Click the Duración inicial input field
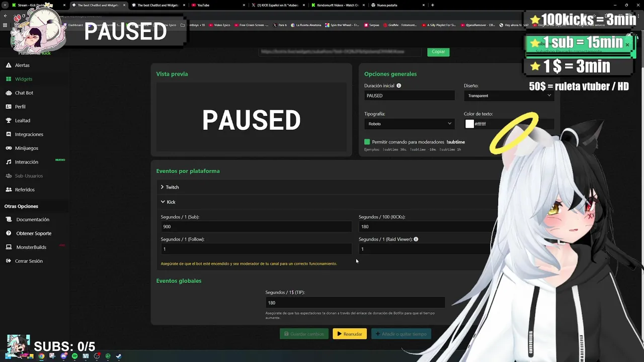 [409, 96]
